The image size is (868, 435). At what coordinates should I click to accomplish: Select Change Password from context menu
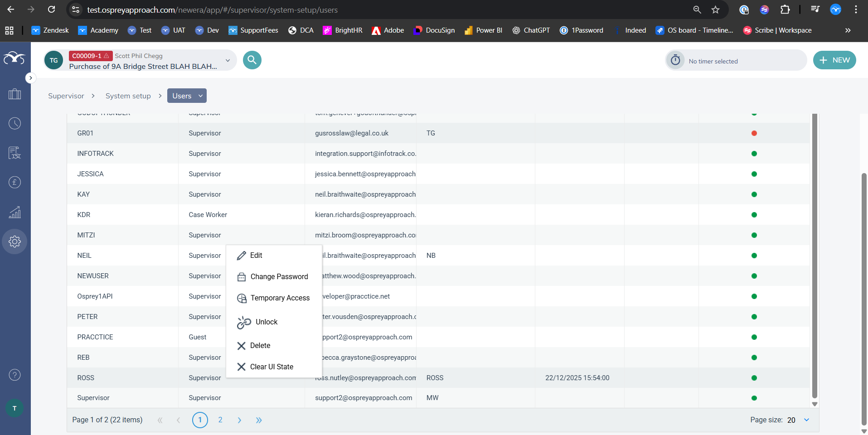[279, 276]
